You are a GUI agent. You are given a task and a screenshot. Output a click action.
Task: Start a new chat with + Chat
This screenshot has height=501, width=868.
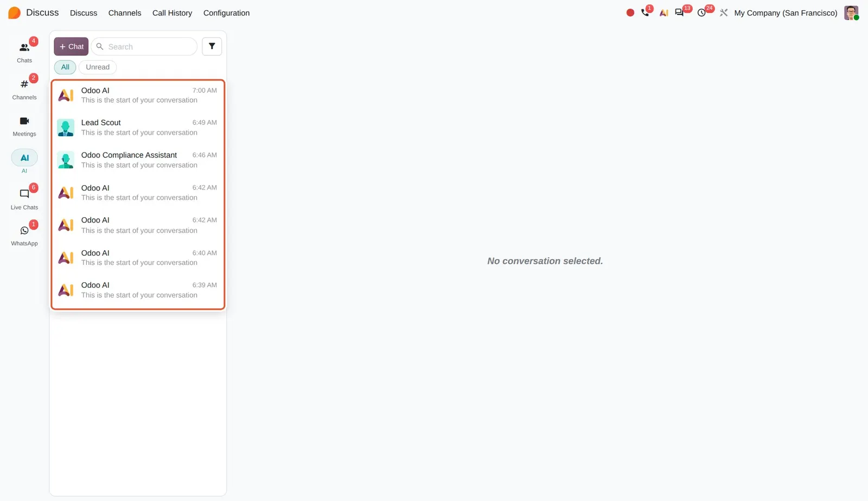pyautogui.click(x=71, y=47)
